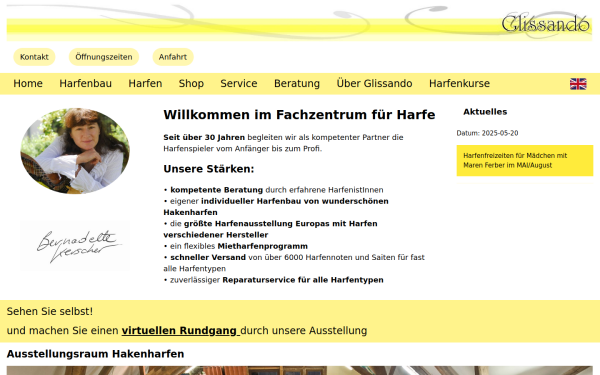Screen dimensions: 600x375
Task: Open the Beratung menu item
Action: click(x=297, y=83)
